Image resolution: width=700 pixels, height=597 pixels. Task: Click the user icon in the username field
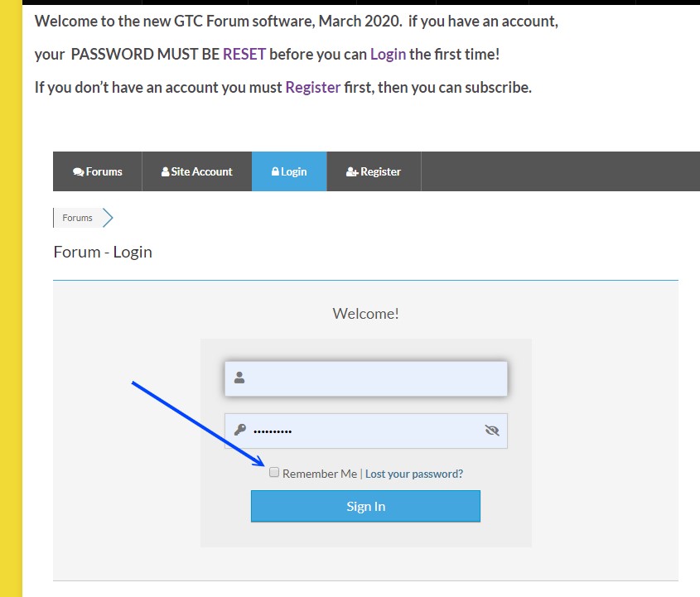tap(239, 378)
